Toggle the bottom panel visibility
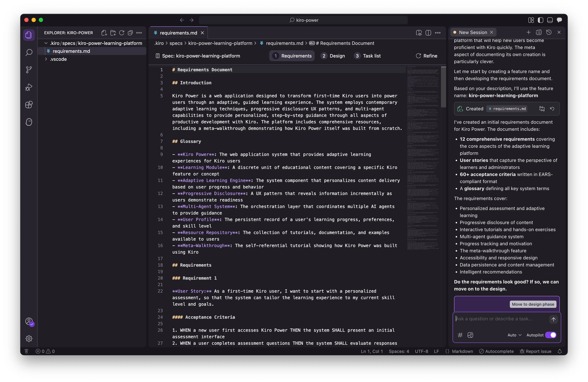Viewport: 588px width, 382px height. [x=550, y=20]
